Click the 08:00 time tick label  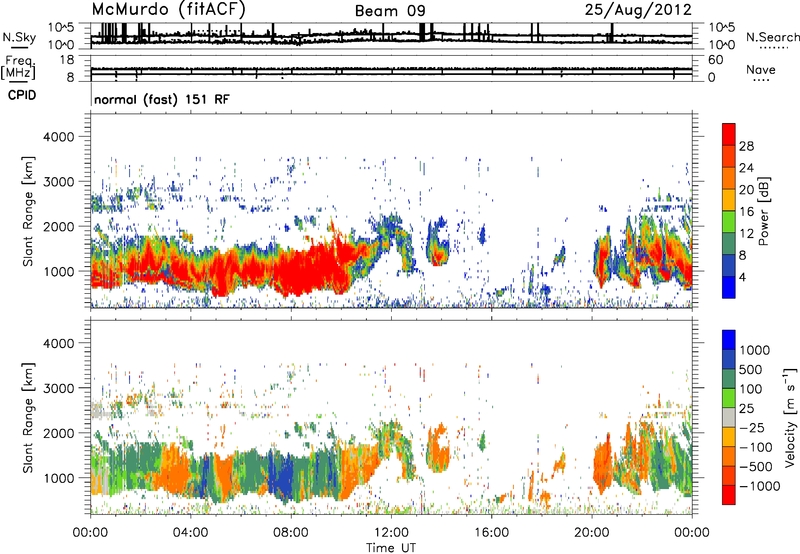[x=291, y=533]
